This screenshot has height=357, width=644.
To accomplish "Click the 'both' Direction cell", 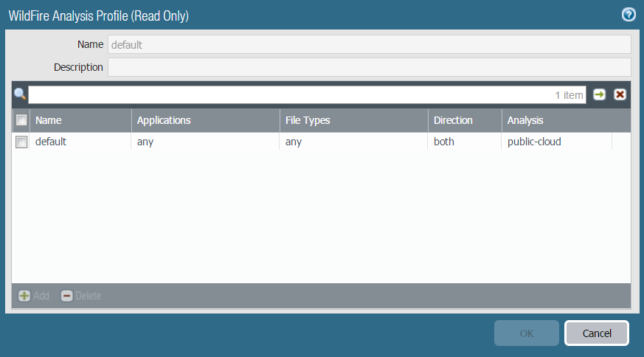I will [465, 142].
